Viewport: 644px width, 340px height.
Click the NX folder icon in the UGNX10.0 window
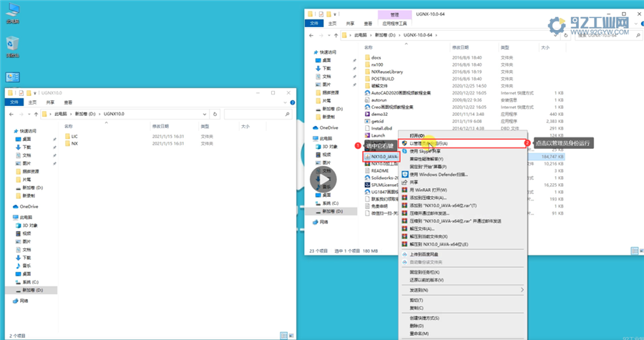pos(67,143)
